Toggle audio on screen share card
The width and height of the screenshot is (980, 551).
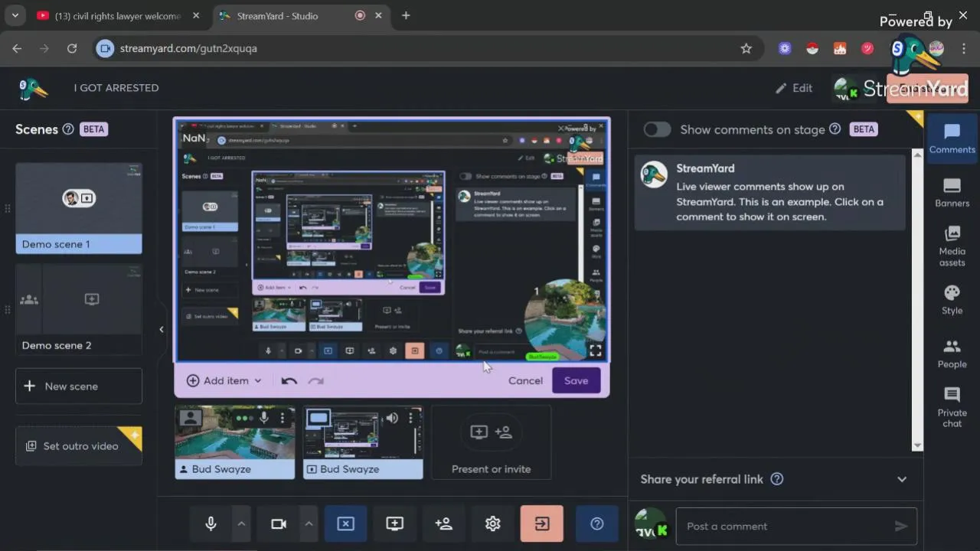pyautogui.click(x=392, y=418)
